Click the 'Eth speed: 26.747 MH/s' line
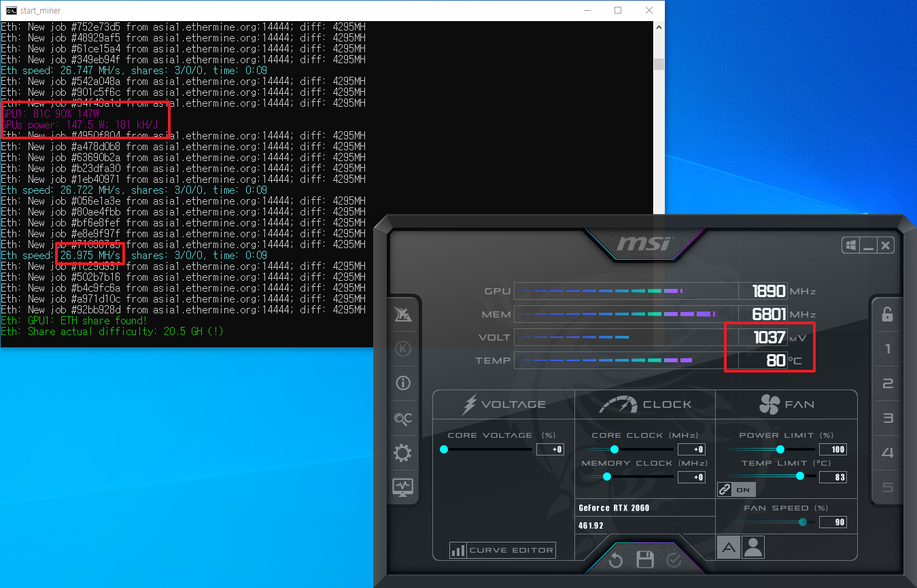This screenshot has width=917, height=588. (134, 70)
